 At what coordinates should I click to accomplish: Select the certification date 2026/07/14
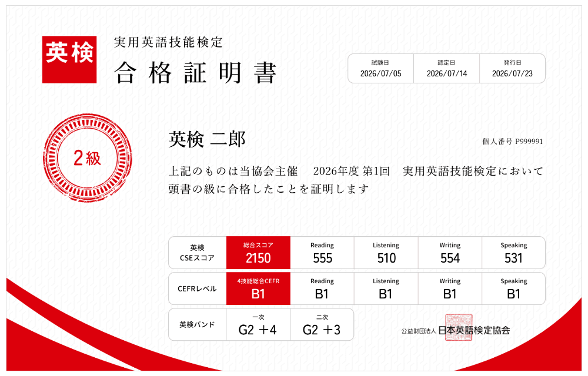tap(447, 73)
